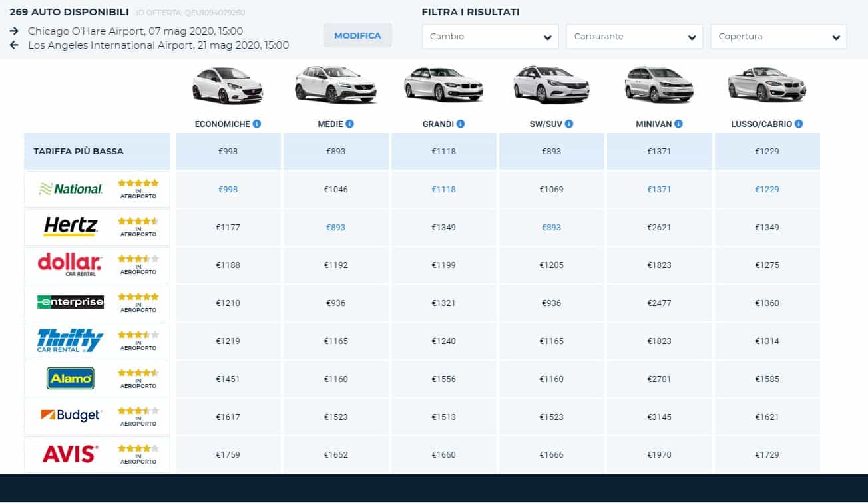Select the large car thumbnail image
The width and height of the screenshot is (868, 503).
443,84
